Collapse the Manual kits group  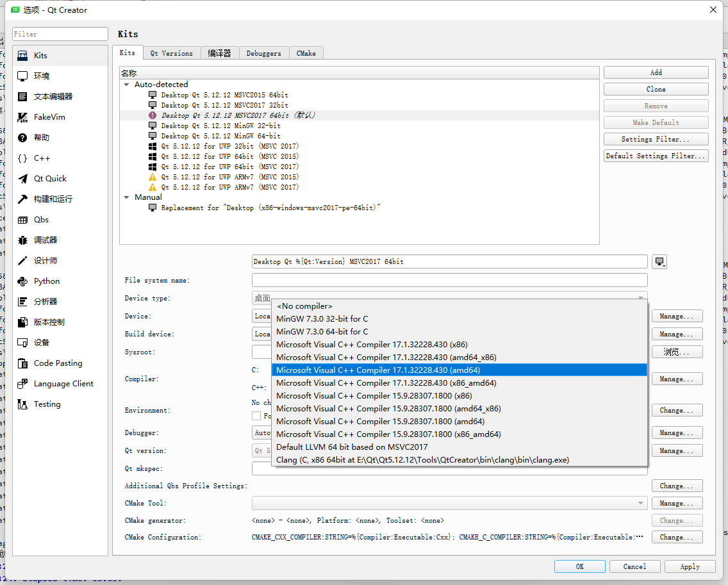click(126, 197)
